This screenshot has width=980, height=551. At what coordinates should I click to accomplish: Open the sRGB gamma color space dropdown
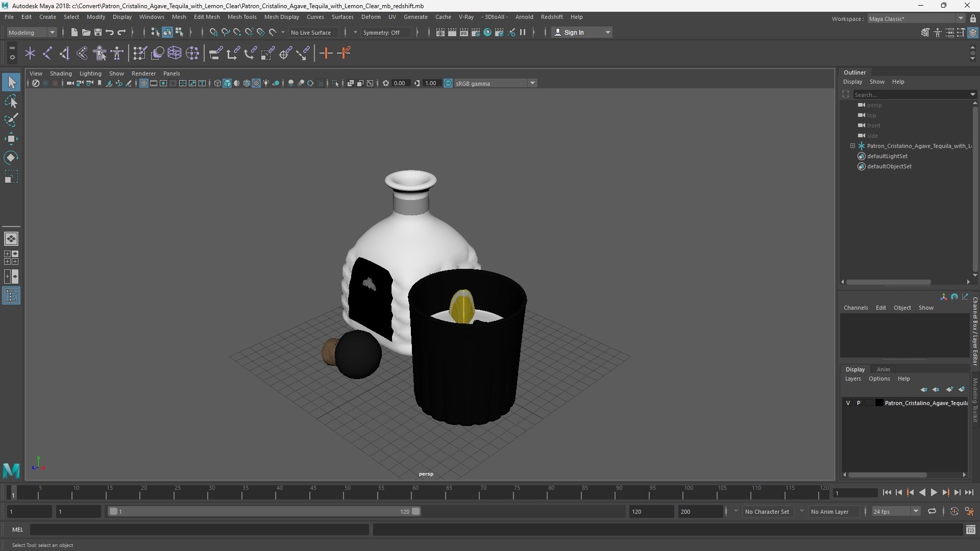495,83
